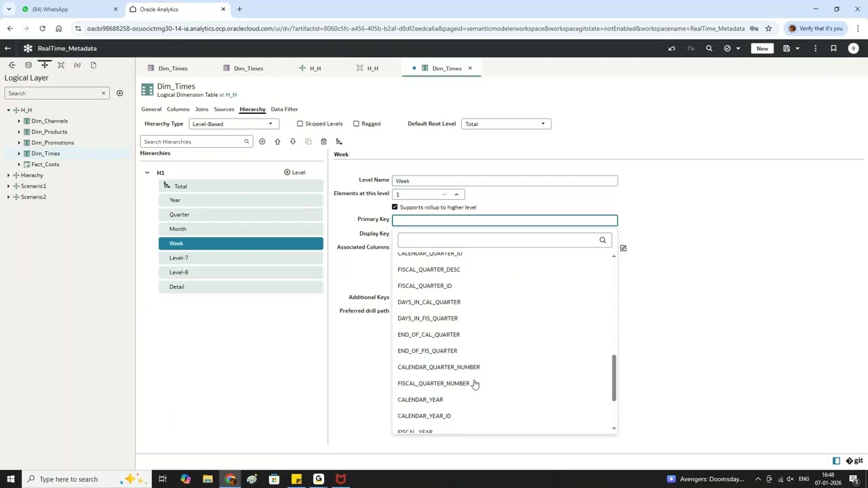Toggle the bottom-right panel layout icon

click(x=836, y=461)
